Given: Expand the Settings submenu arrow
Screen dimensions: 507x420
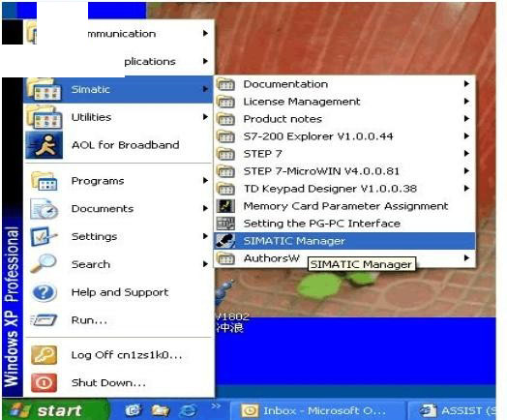Looking at the screenshot, I should (205, 236).
